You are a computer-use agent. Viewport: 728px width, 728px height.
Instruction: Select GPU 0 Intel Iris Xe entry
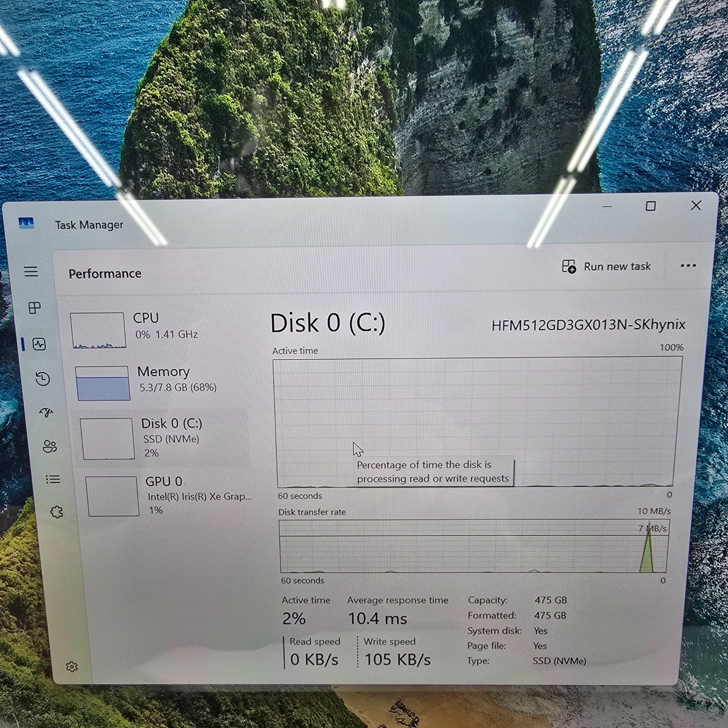point(170,496)
